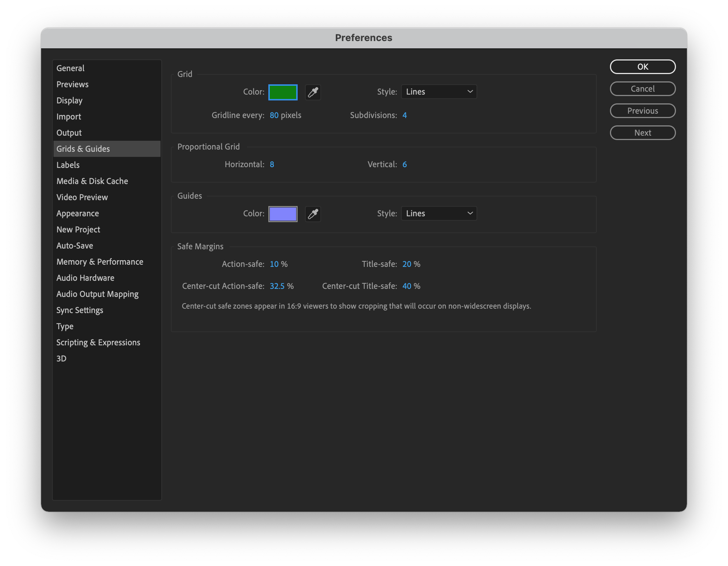Click the OK button

click(643, 67)
